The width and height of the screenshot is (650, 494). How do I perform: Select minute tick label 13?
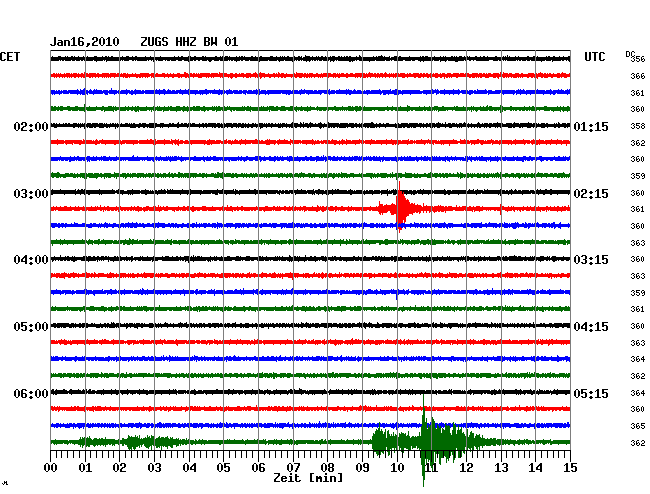click(501, 467)
